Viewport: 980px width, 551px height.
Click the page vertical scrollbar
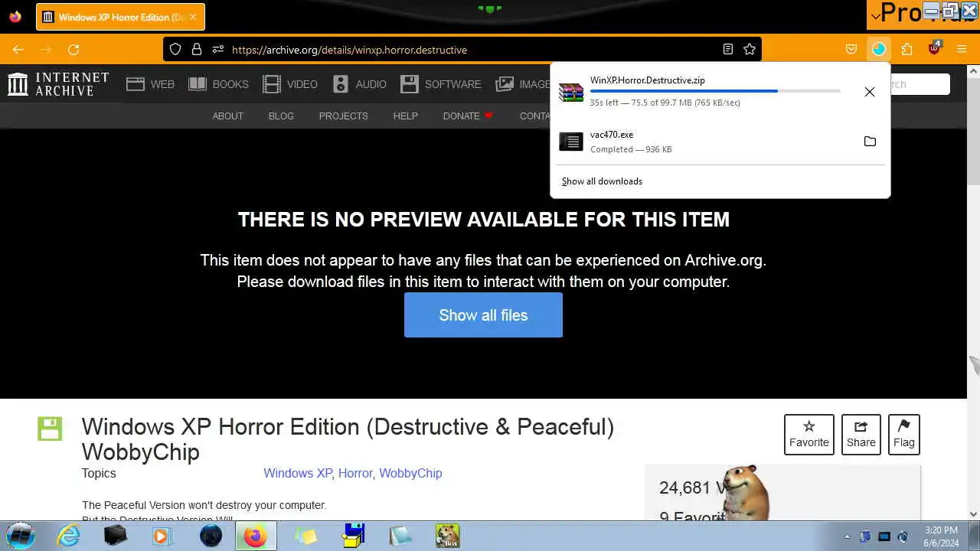973,291
